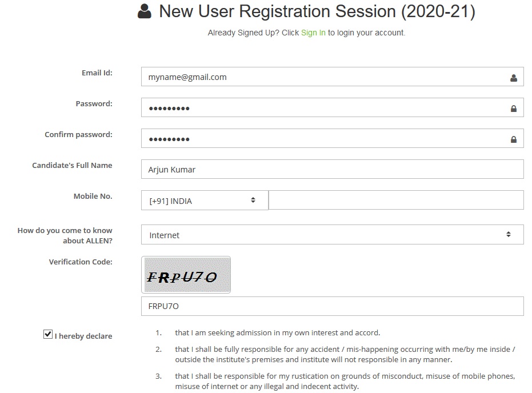
Task: Open the [+91] INDIA country code dropdown
Action: point(205,200)
